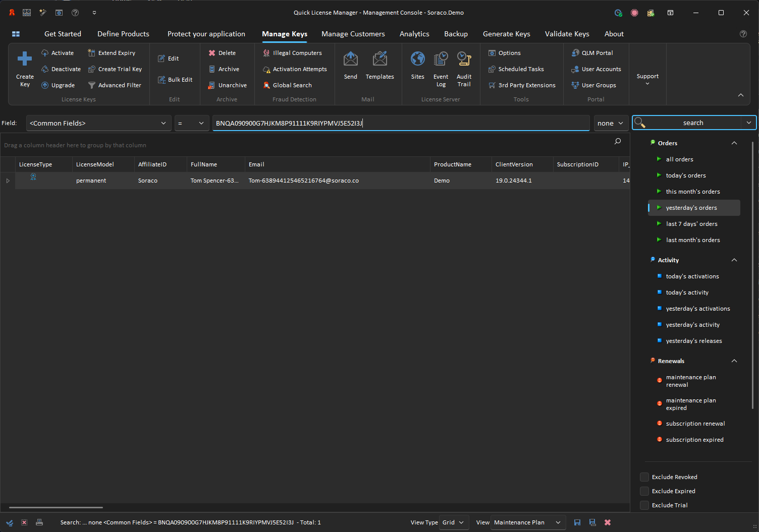Enable the Exclude Revoked checkbox
Viewport: 759px width, 532px height.
(644, 477)
